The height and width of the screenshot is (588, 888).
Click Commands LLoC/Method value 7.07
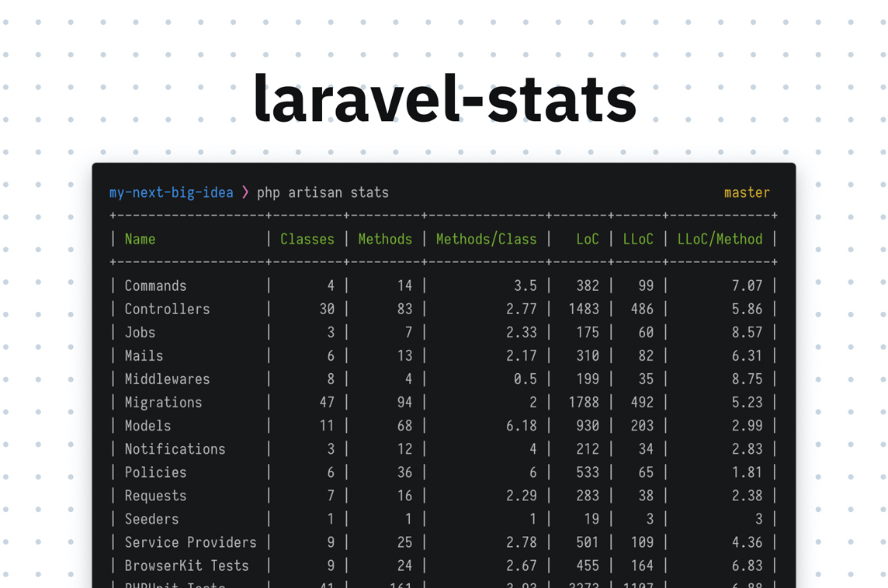[x=747, y=285]
